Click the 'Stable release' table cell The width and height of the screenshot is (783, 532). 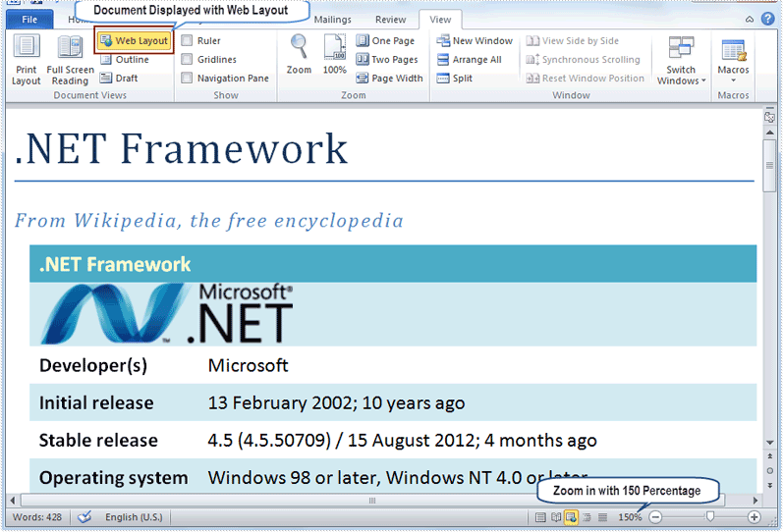click(x=98, y=440)
